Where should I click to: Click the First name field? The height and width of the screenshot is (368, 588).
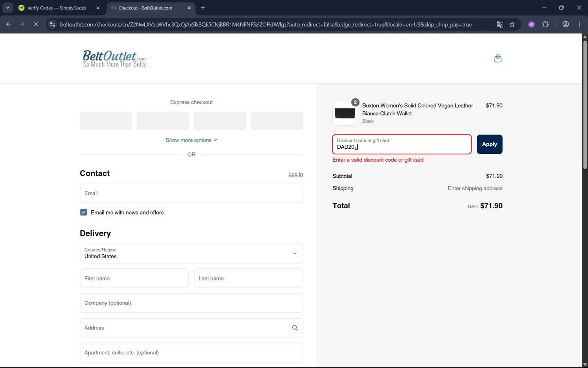134,279
